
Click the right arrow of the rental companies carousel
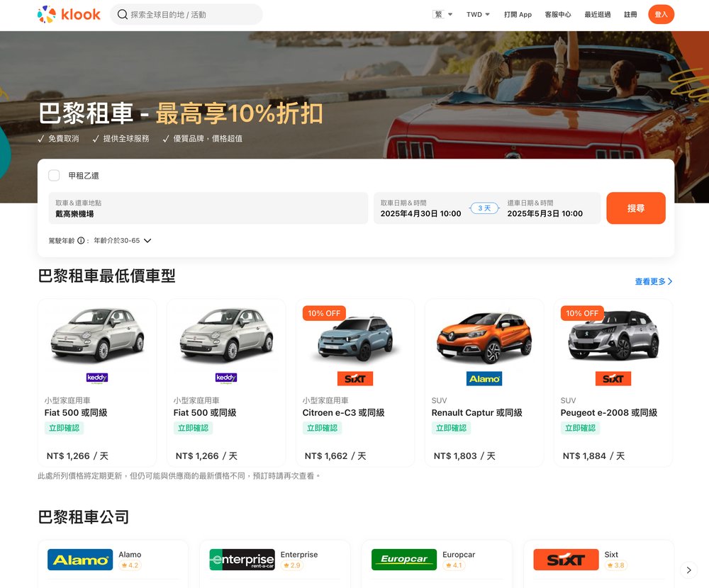point(687,570)
